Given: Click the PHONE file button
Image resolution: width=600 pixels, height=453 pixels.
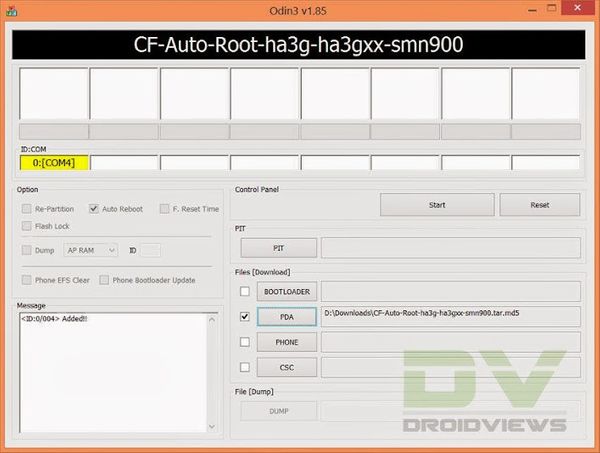Looking at the screenshot, I should [287, 342].
